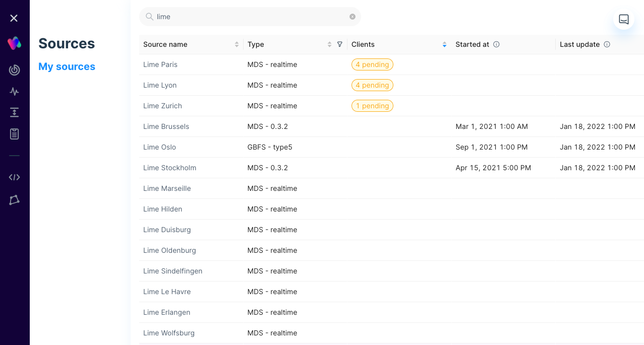The image size is (644, 345).
Task: Open the Lime Oldenburg source
Action: 169,250
